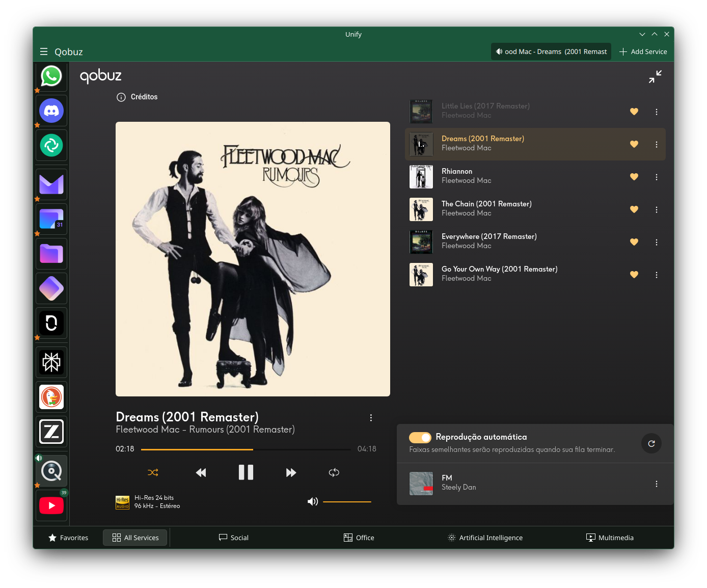Open options menu for The Chain
Screen dimensions: 707x588
point(657,209)
